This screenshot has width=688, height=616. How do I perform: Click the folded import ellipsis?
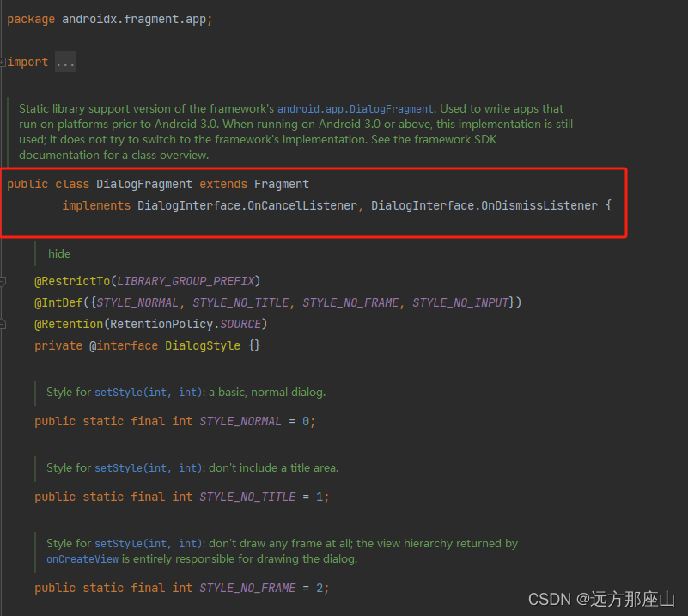point(65,62)
